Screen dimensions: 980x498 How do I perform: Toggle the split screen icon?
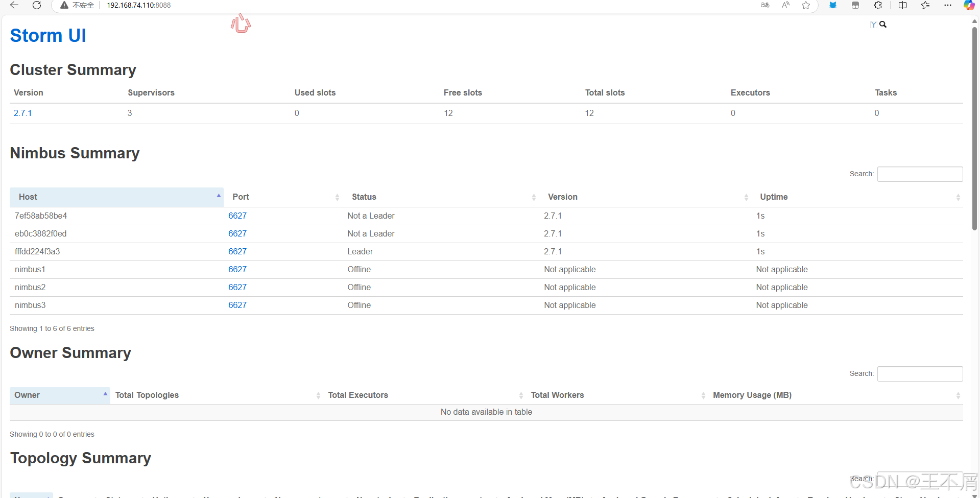[x=902, y=5]
